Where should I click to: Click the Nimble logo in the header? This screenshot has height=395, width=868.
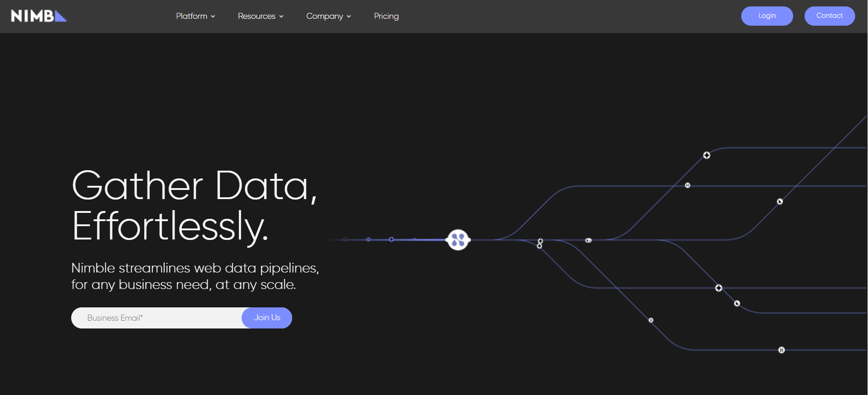click(39, 16)
